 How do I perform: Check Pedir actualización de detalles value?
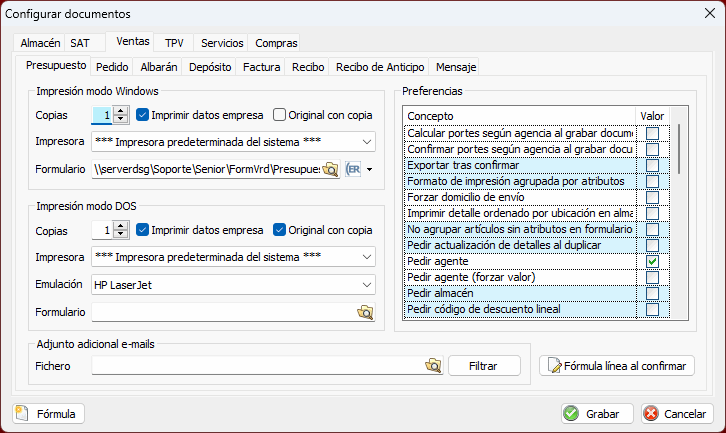pyautogui.click(x=652, y=245)
